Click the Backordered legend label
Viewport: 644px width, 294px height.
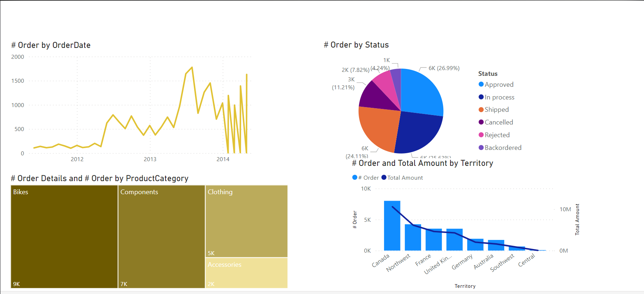(x=503, y=148)
